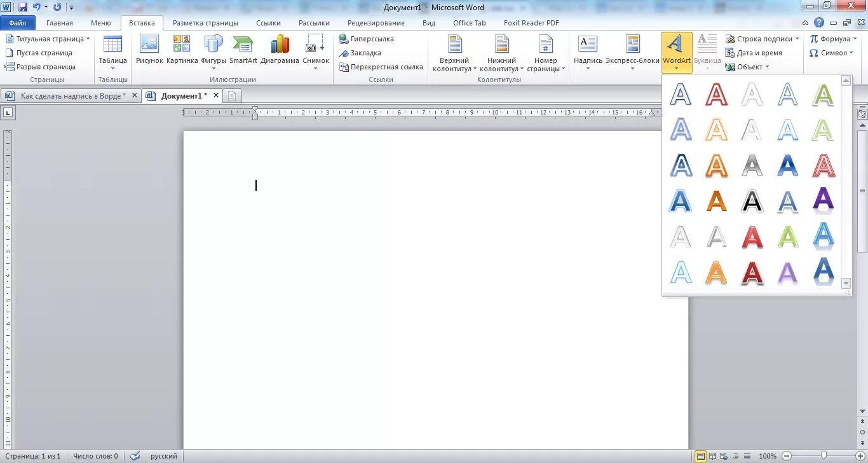Close Документ1 tab with X
Image resolution: width=868 pixels, height=463 pixels.
click(x=215, y=95)
